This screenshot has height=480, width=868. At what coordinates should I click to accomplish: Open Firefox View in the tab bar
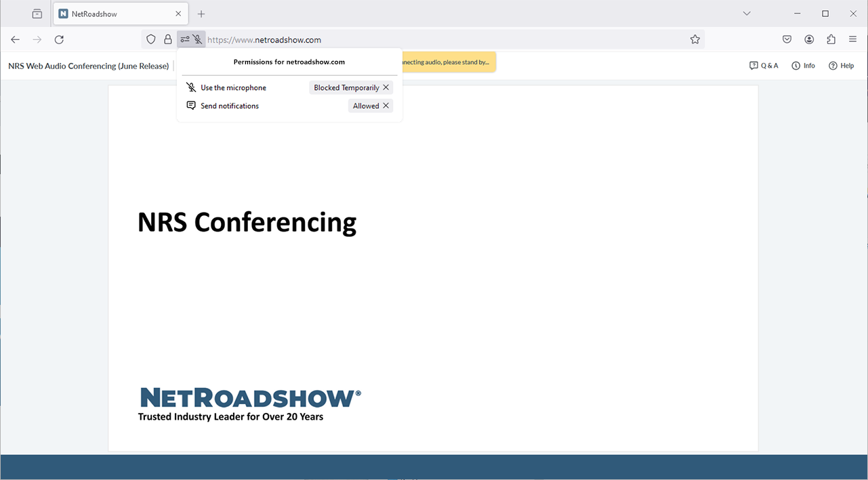(x=37, y=13)
